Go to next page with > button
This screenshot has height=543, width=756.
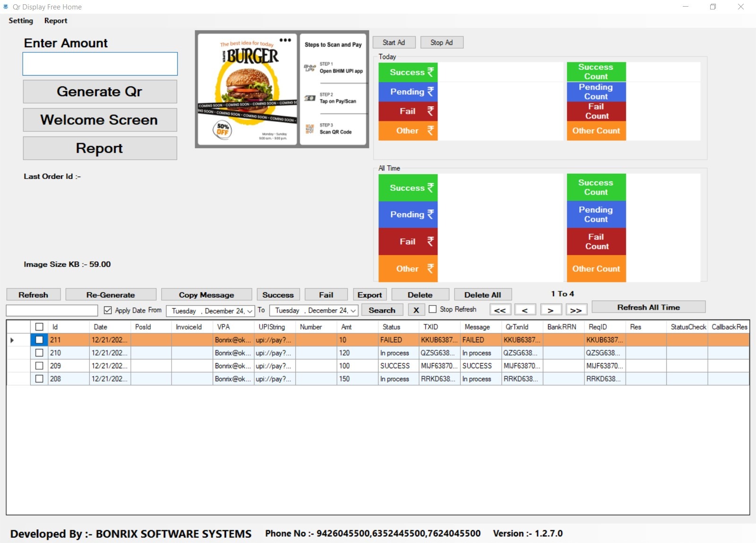tap(550, 310)
